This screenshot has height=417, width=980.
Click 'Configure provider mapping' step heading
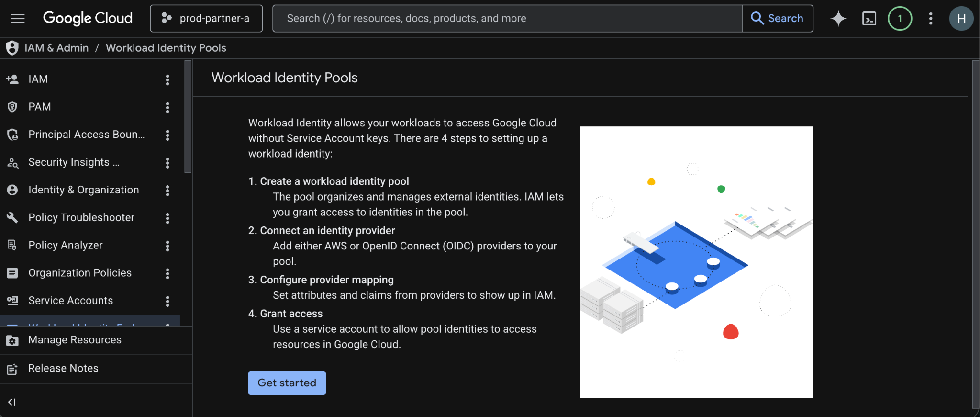(327, 280)
